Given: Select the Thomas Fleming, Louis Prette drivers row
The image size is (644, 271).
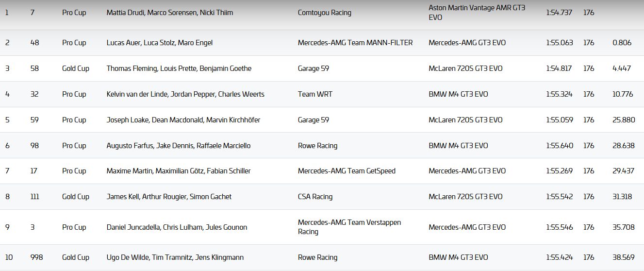Looking at the screenshot, I should [x=179, y=68].
